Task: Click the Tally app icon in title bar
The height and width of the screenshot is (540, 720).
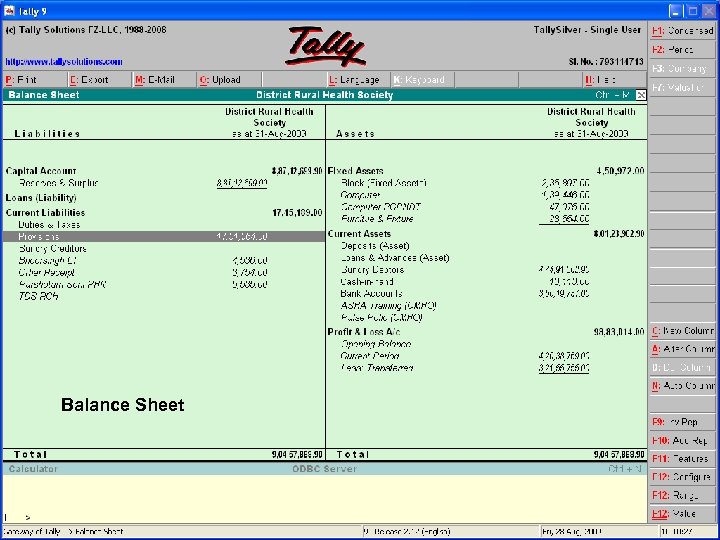Action: 9,11
